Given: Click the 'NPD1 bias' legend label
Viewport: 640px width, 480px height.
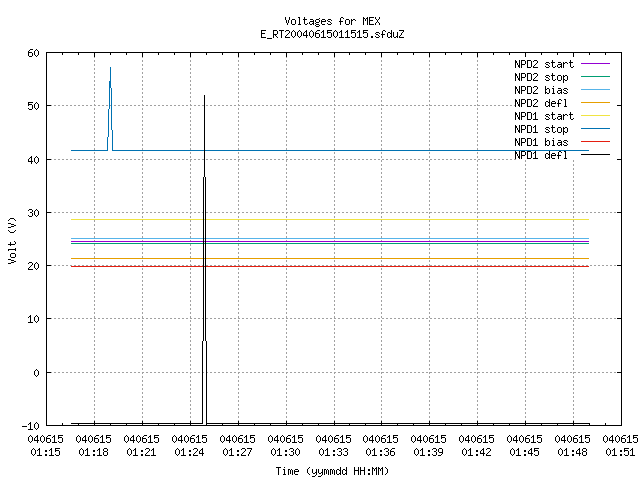Looking at the screenshot, I should click(x=541, y=142).
